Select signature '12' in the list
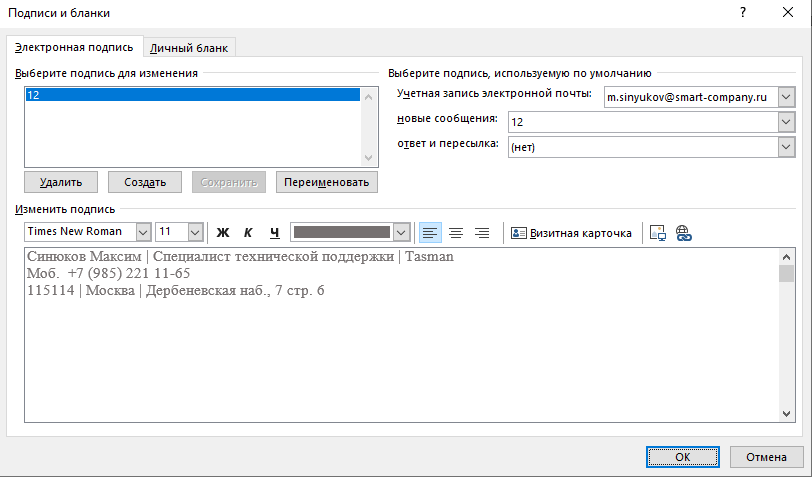The height and width of the screenshot is (477, 812). click(190, 95)
